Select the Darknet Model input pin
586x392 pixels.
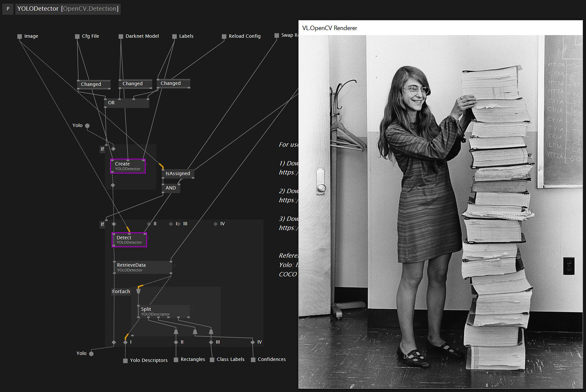pos(121,36)
